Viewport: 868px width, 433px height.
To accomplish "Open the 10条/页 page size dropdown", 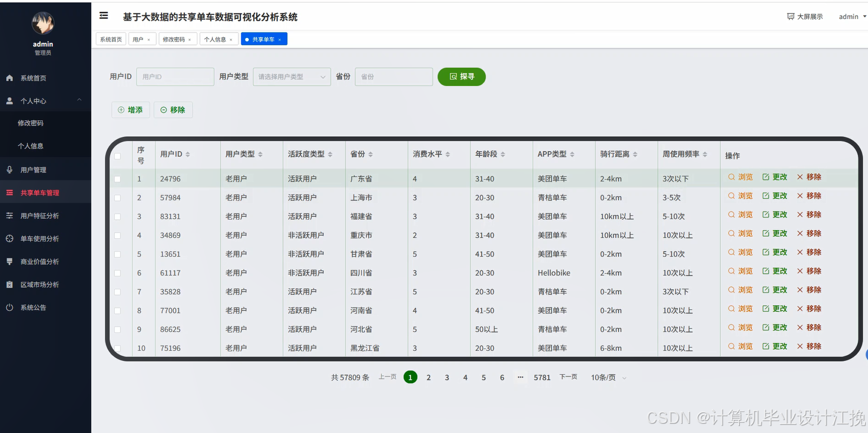I will 608,377.
